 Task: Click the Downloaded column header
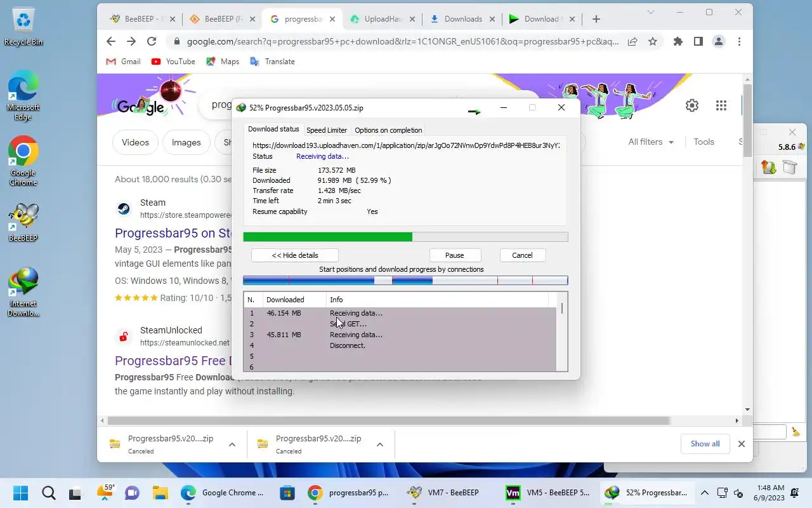pyautogui.click(x=294, y=300)
